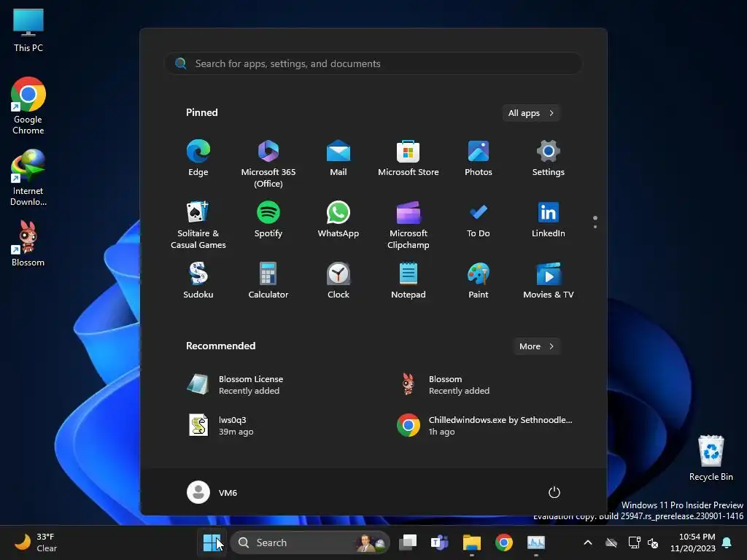Open the lws0q3 recommended file
Screen dimensions: 747x560
click(x=222, y=425)
